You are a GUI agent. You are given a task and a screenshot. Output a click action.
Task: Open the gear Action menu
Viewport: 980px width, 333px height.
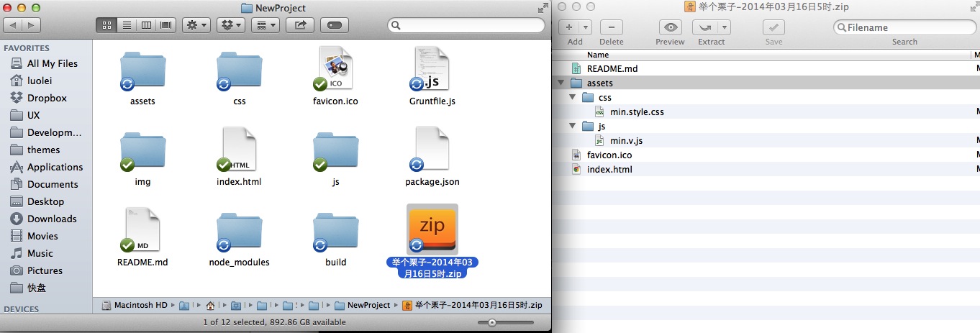point(196,25)
